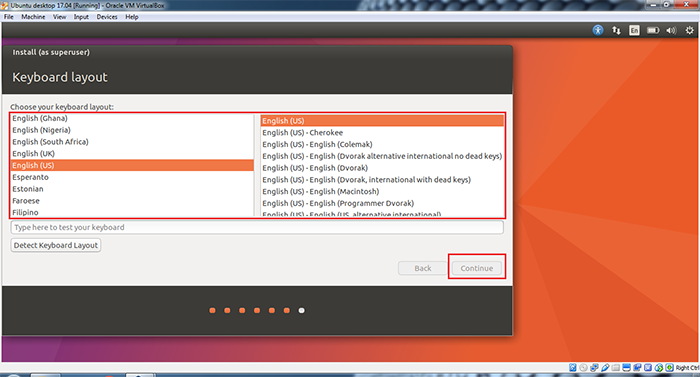Open the Input menu
Screen dimensions: 700x377
point(81,17)
